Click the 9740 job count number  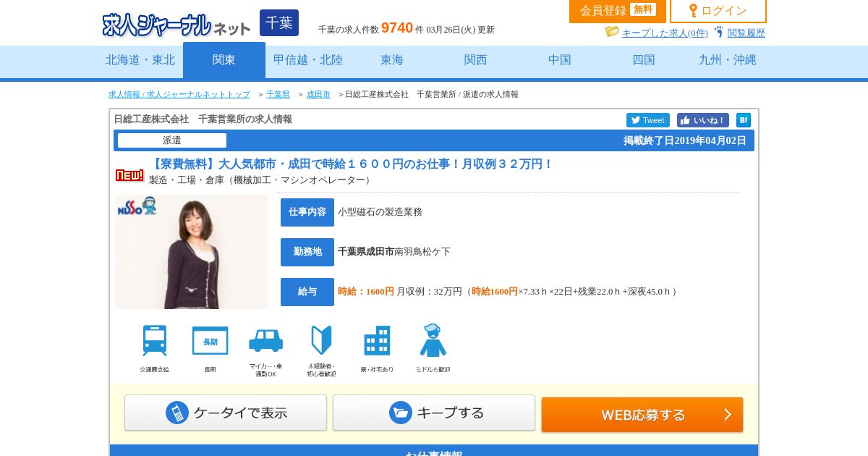coord(397,28)
